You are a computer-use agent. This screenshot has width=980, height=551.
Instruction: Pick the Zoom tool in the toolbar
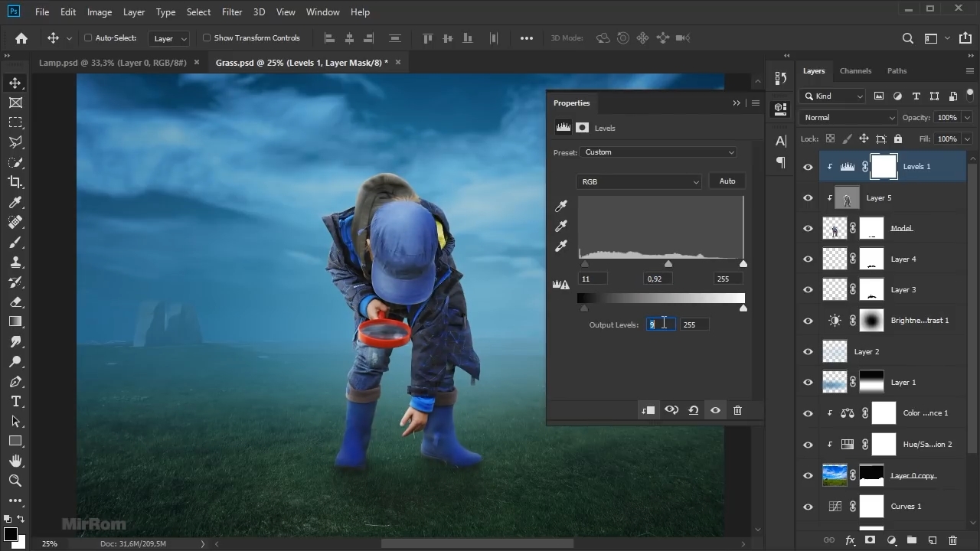[15, 481]
